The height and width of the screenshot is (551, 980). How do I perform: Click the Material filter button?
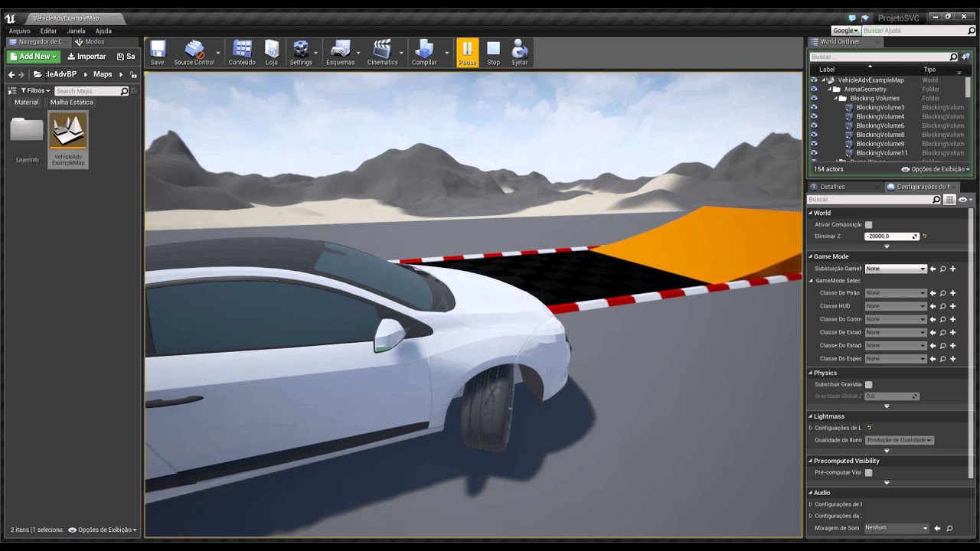26,102
